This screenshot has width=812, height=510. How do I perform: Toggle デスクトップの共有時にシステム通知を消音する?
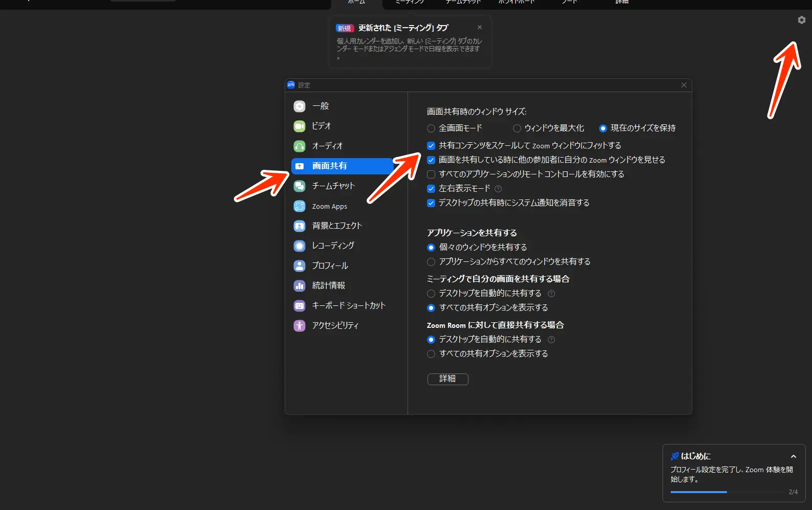[431, 203]
